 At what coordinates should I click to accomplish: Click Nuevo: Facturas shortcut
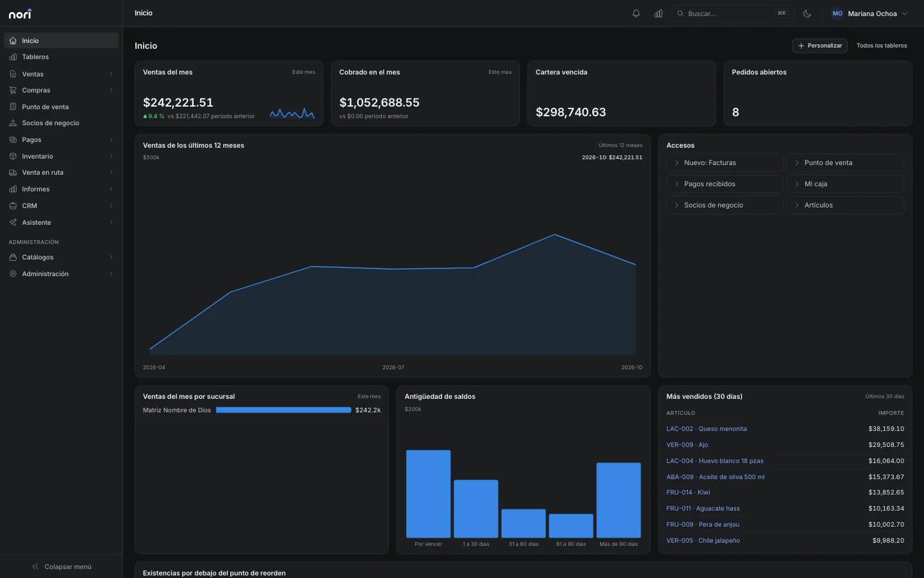[x=725, y=163]
